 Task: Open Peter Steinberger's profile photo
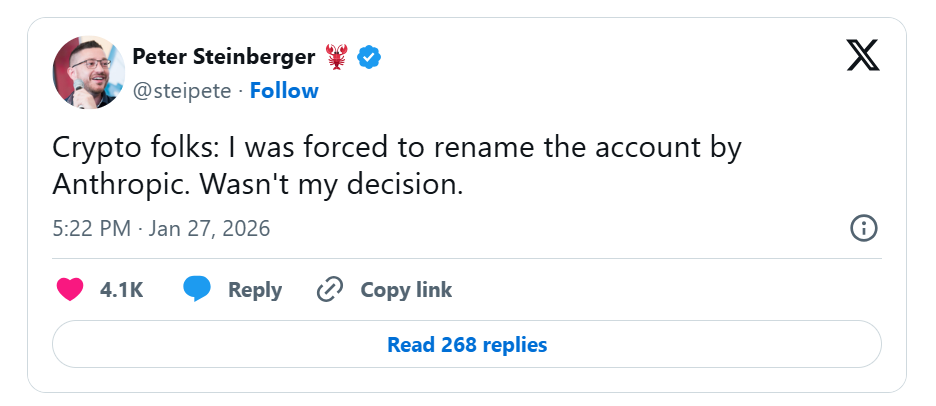coord(87,72)
